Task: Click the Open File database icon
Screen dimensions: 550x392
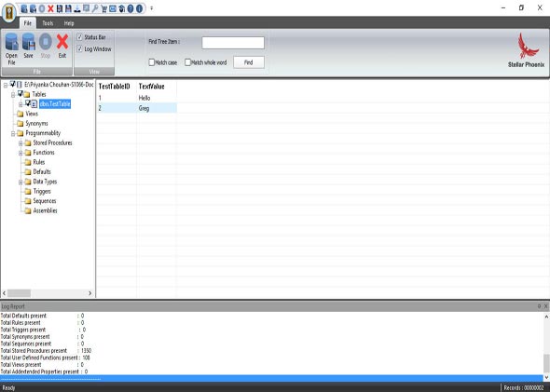Action: click(12, 42)
